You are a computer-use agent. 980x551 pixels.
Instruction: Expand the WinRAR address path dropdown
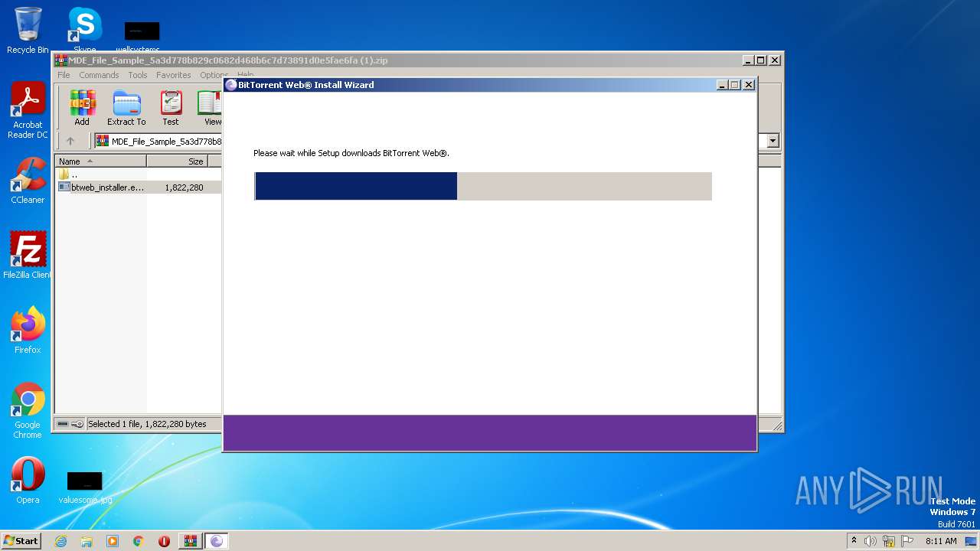773,141
